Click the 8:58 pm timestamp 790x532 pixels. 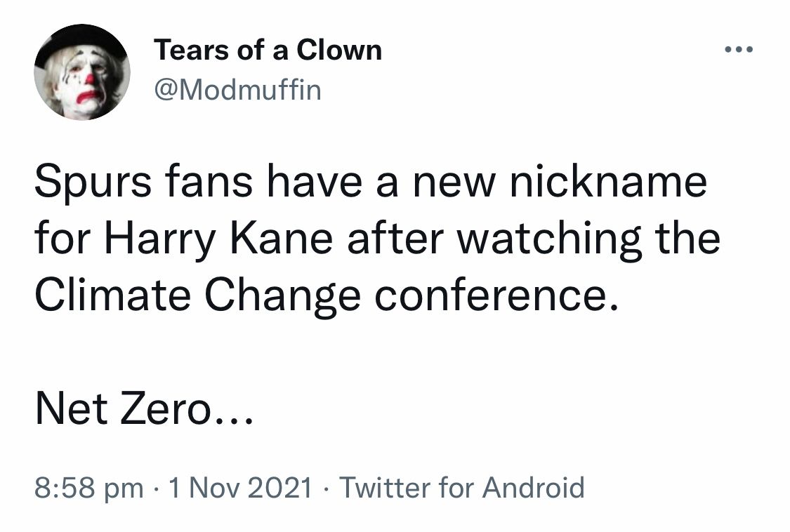[x=88, y=487]
